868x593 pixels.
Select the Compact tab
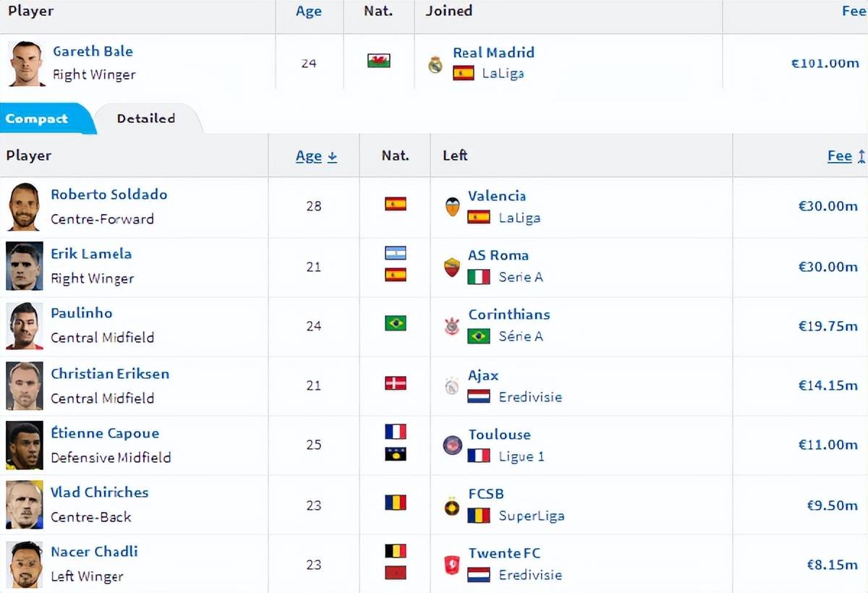[x=36, y=119]
